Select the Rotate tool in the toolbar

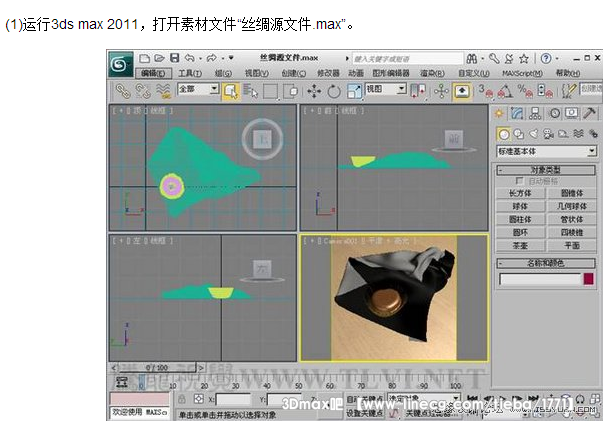tap(334, 90)
